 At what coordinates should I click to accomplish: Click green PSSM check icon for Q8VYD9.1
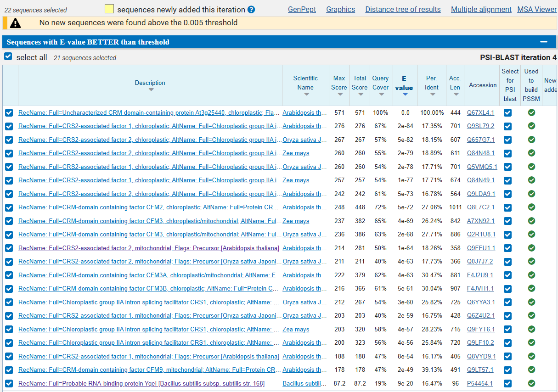pos(531,356)
